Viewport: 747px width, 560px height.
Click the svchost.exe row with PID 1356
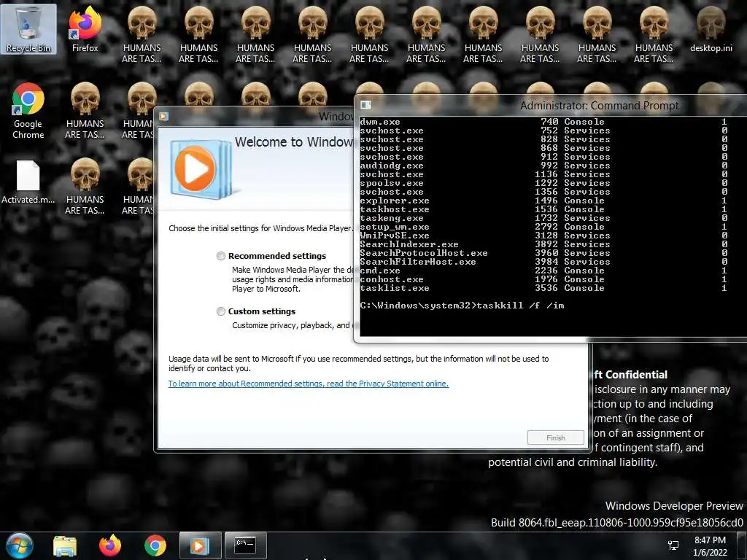pos(543,192)
